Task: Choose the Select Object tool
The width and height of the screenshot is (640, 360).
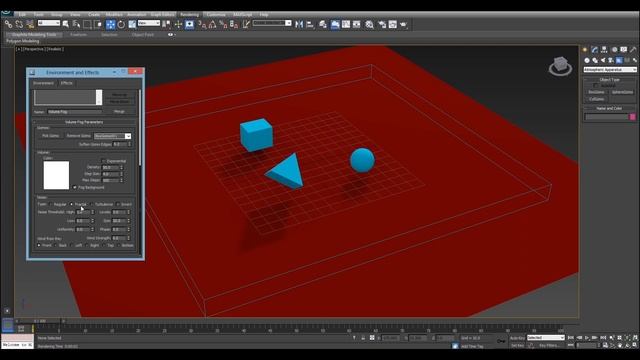Action: point(66,24)
